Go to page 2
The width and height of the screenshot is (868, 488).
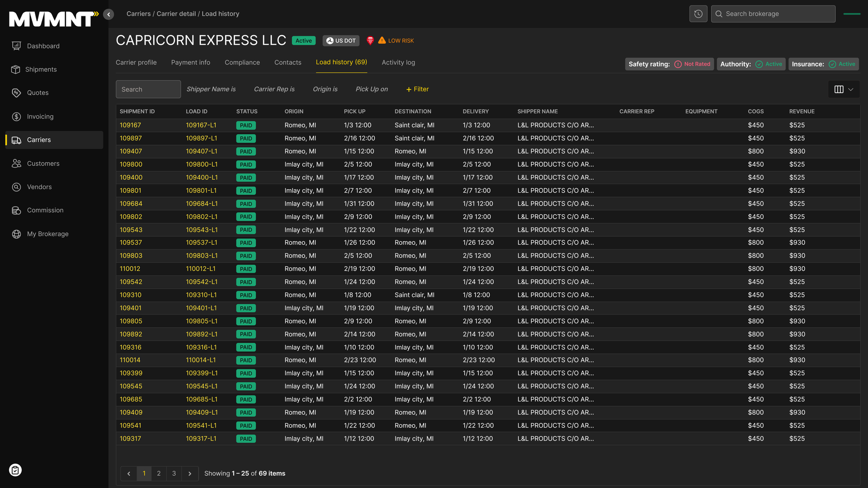[x=159, y=474]
